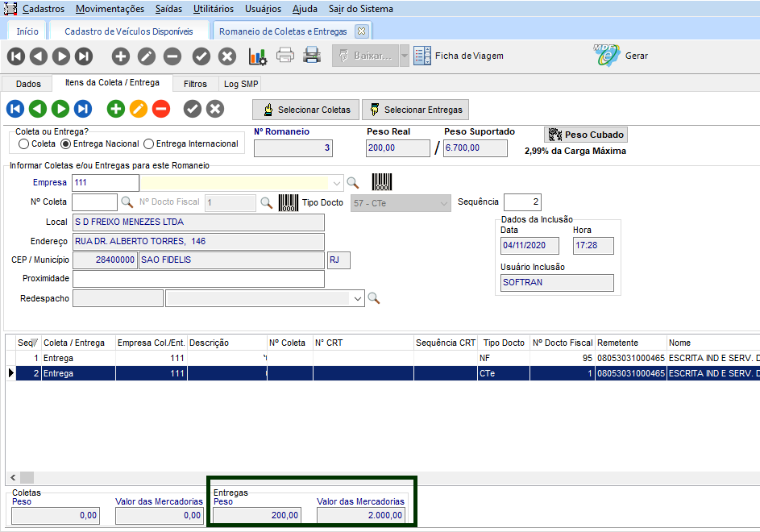
Task: Click the gray edit pencil icon
Action: 147,56
